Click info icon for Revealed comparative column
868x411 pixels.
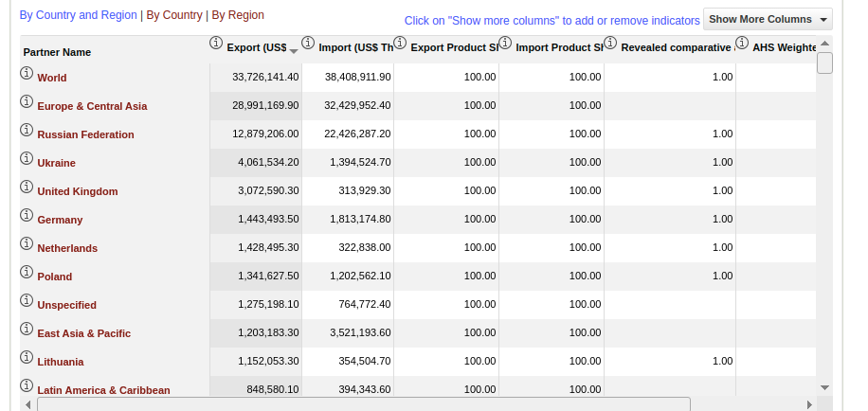pyautogui.click(x=610, y=43)
